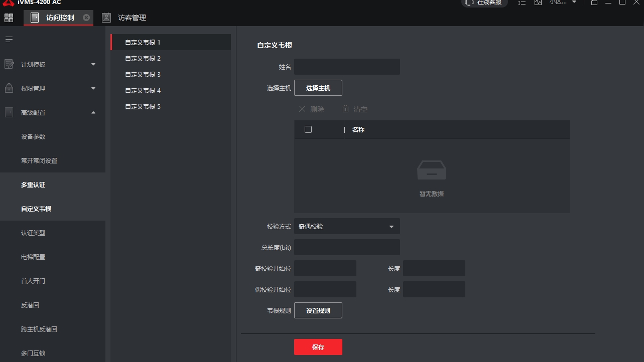Click the 设置规则 button
This screenshot has width=644, height=362.
coord(318,310)
